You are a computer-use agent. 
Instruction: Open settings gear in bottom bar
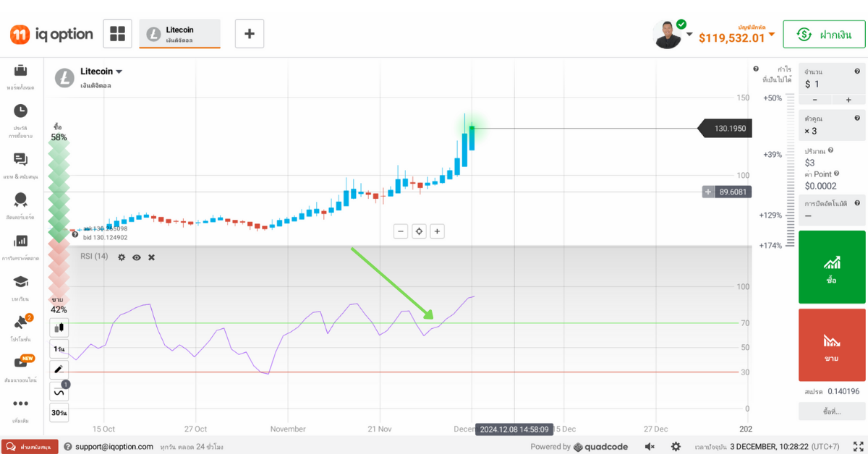click(x=676, y=447)
